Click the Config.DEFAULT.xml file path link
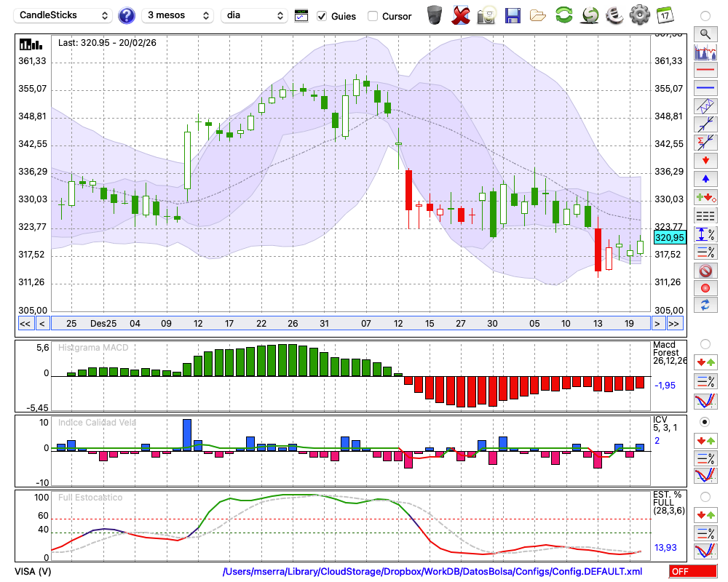The image size is (728, 582). click(x=432, y=572)
